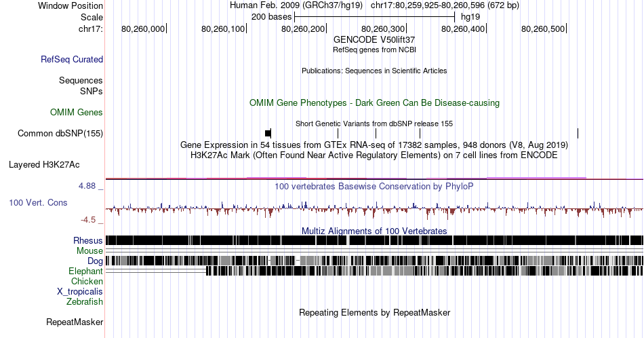Click the Scale label
644x338 pixels.
[x=92, y=17]
